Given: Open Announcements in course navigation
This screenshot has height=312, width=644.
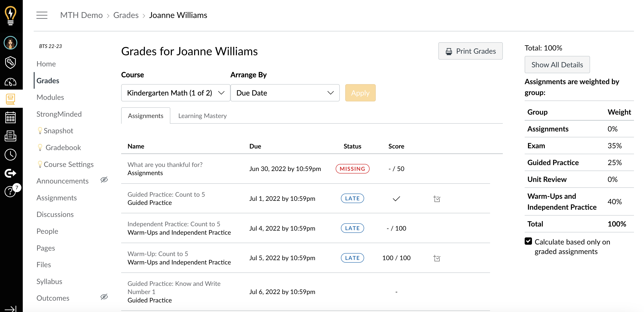Looking at the screenshot, I should point(62,181).
